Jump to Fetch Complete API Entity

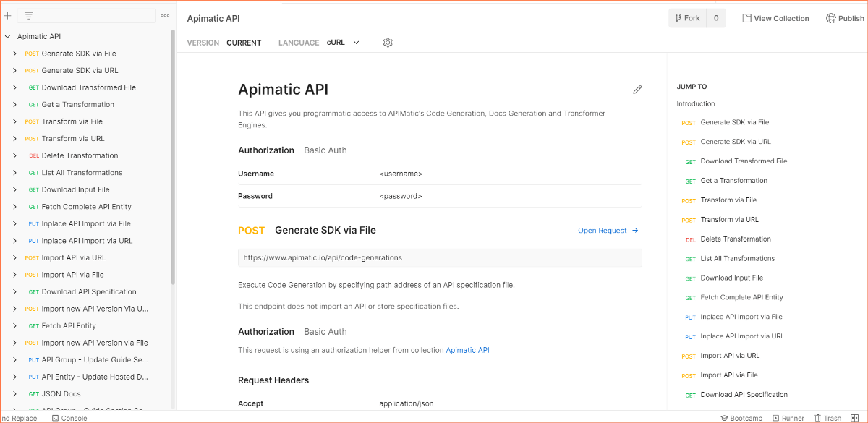pos(741,298)
